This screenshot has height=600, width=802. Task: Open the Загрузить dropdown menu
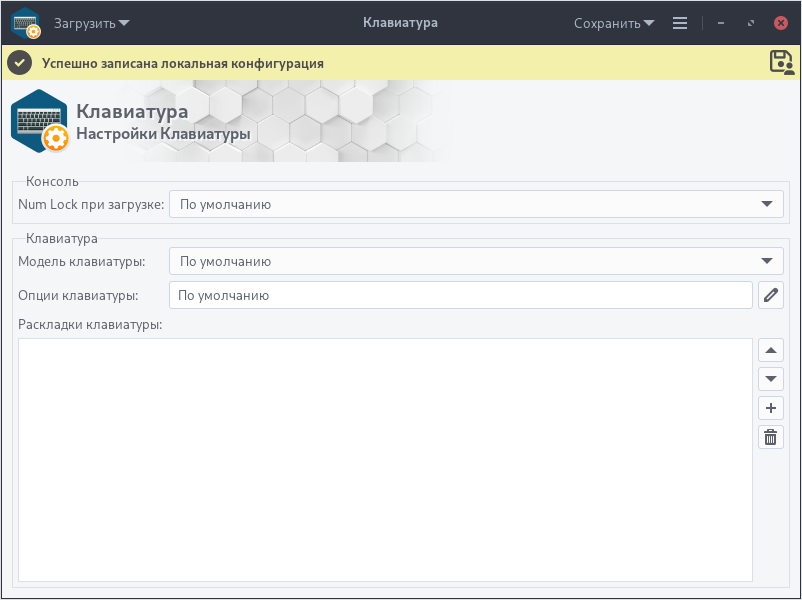tap(91, 23)
